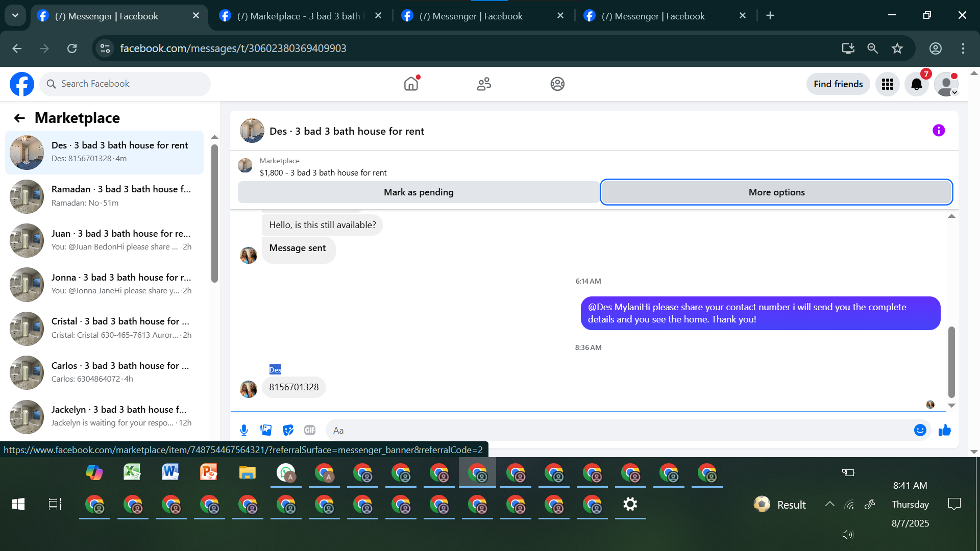Go back from Marketplace chats list
The width and height of the screenshot is (980, 551).
[x=19, y=118]
